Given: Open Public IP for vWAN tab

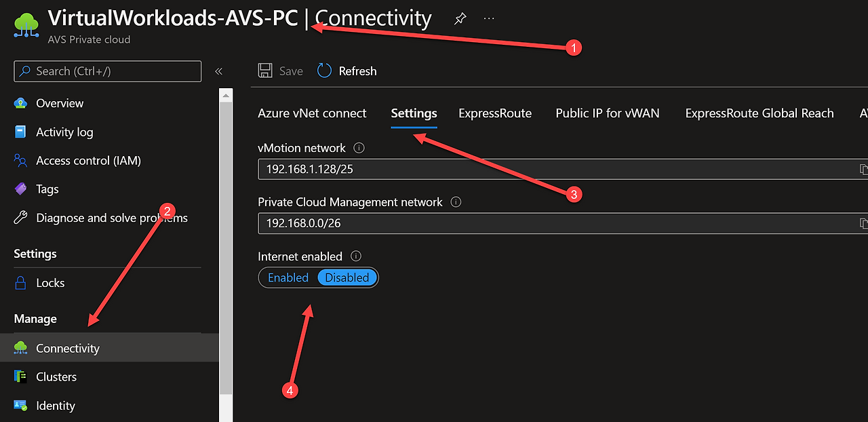Looking at the screenshot, I should point(608,113).
